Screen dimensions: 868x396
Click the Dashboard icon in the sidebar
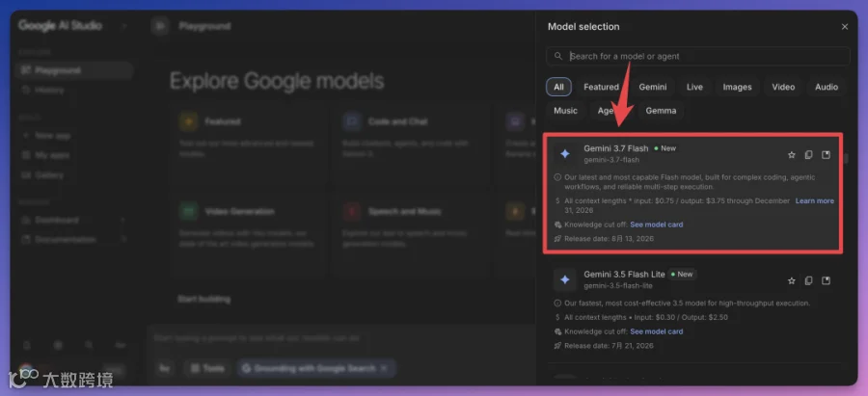25,220
